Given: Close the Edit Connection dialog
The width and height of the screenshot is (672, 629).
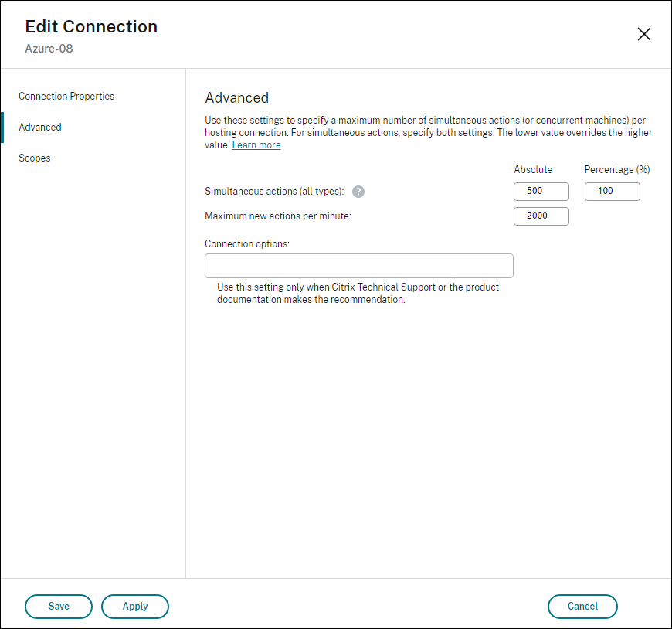Looking at the screenshot, I should pyautogui.click(x=644, y=34).
